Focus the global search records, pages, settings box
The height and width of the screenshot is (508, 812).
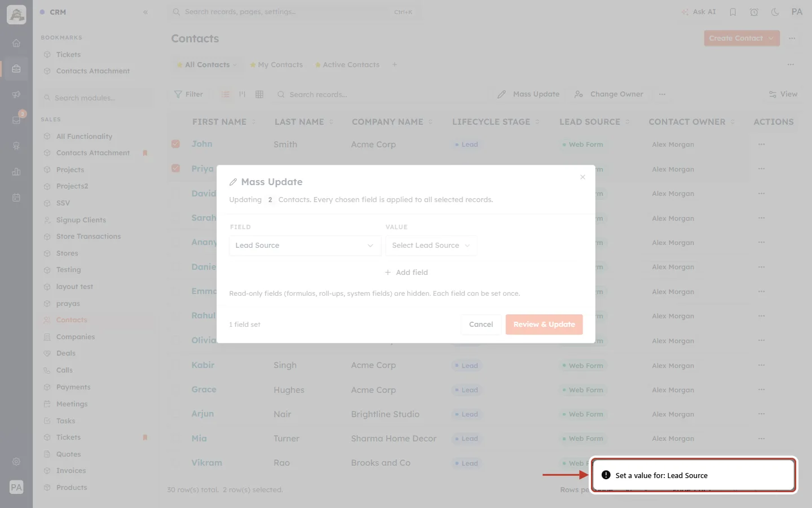point(293,12)
